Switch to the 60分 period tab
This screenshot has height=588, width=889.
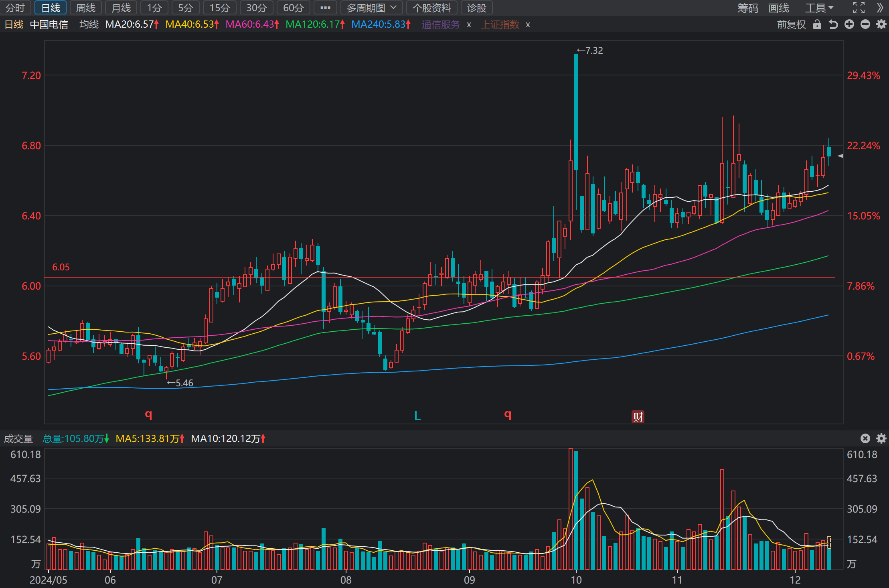click(x=293, y=8)
